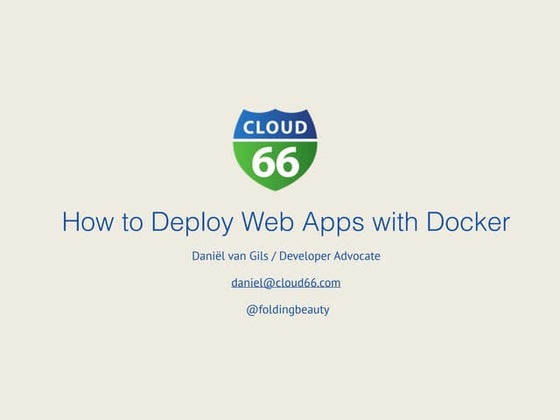
Task: Click the word to in the title
Action: pos(132,222)
